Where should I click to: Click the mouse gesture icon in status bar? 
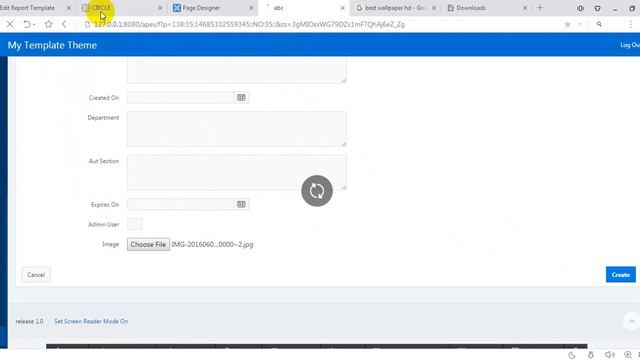591,355
